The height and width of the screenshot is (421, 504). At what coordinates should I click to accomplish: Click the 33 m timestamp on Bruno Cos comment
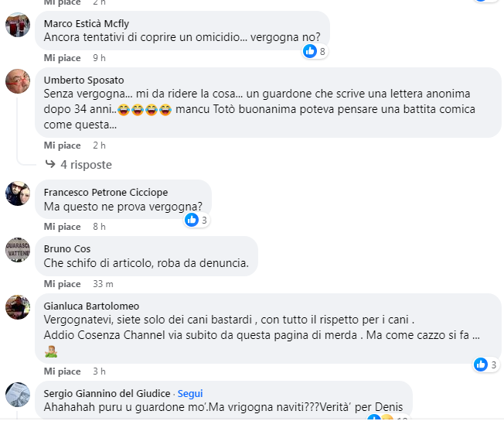pyautogui.click(x=103, y=284)
